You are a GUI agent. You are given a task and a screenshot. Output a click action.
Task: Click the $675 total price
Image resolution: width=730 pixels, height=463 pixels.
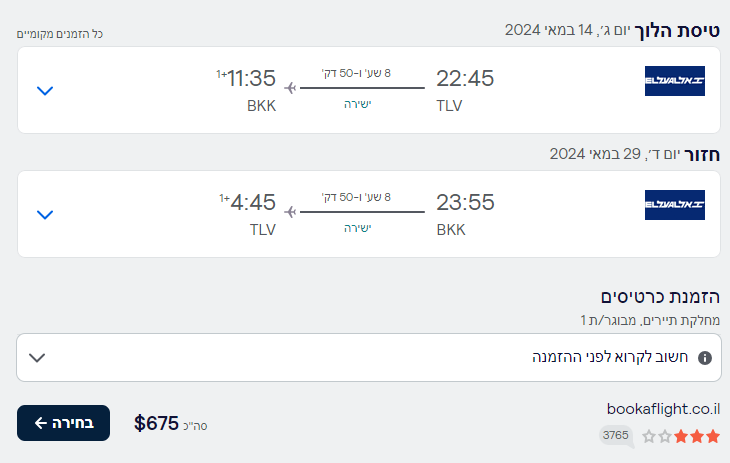tap(156, 423)
